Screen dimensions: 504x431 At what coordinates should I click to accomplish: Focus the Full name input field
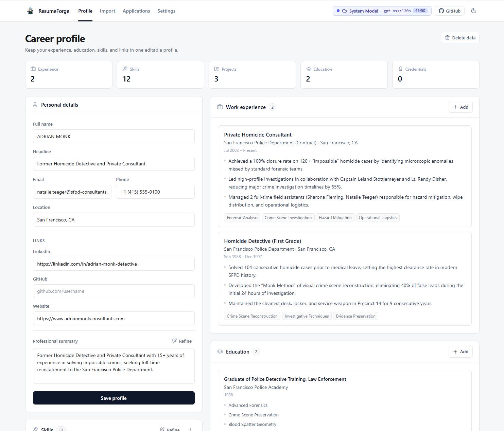[114, 137]
